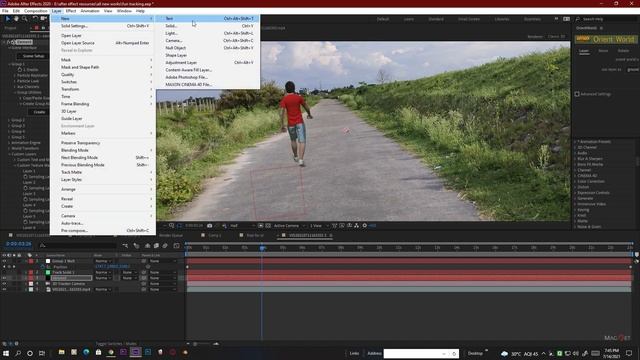Click the Scene Setup button
Viewport: 640px width, 360px height.
click(33, 56)
